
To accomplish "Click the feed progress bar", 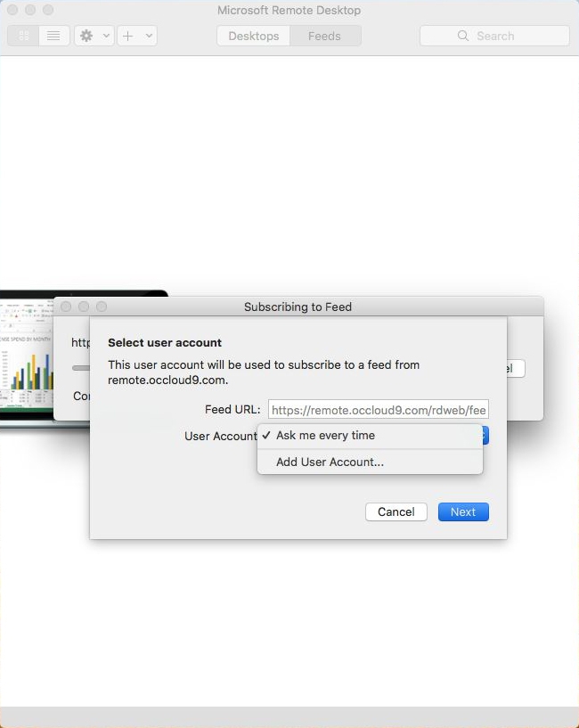I will point(81,368).
